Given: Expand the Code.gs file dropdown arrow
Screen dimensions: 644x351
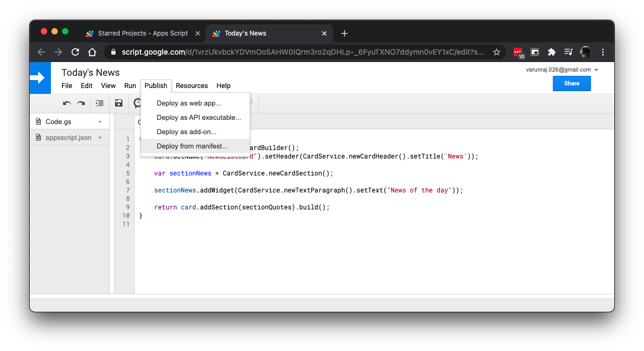Looking at the screenshot, I should tap(100, 122).
